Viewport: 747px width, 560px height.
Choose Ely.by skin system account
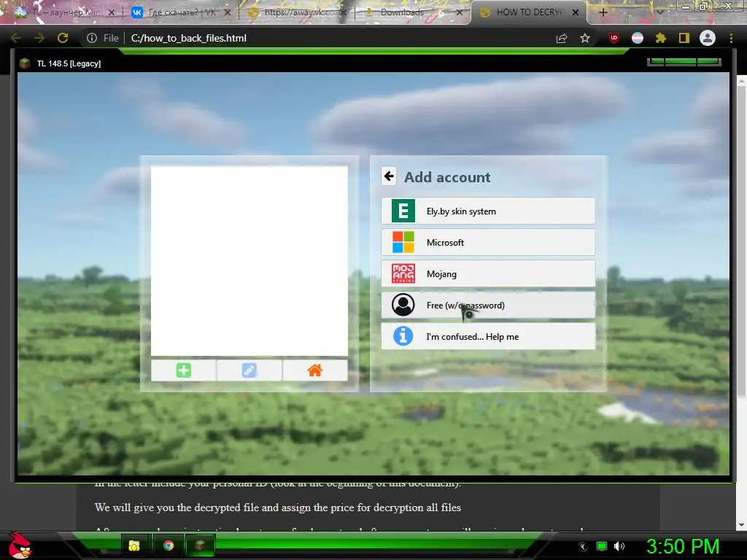coord(488,211)
